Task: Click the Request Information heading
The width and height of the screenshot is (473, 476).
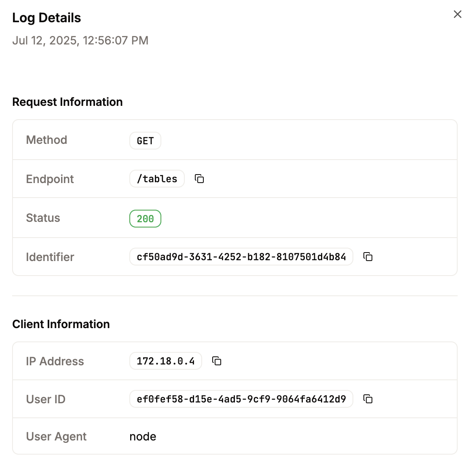Action: pos(68,102)
